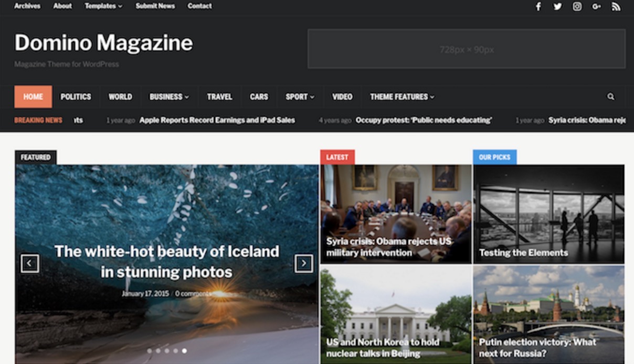The width and height of the screenshot is (634, 364).
Task: Select the Home navigation tab
Action: click(33, 97)
